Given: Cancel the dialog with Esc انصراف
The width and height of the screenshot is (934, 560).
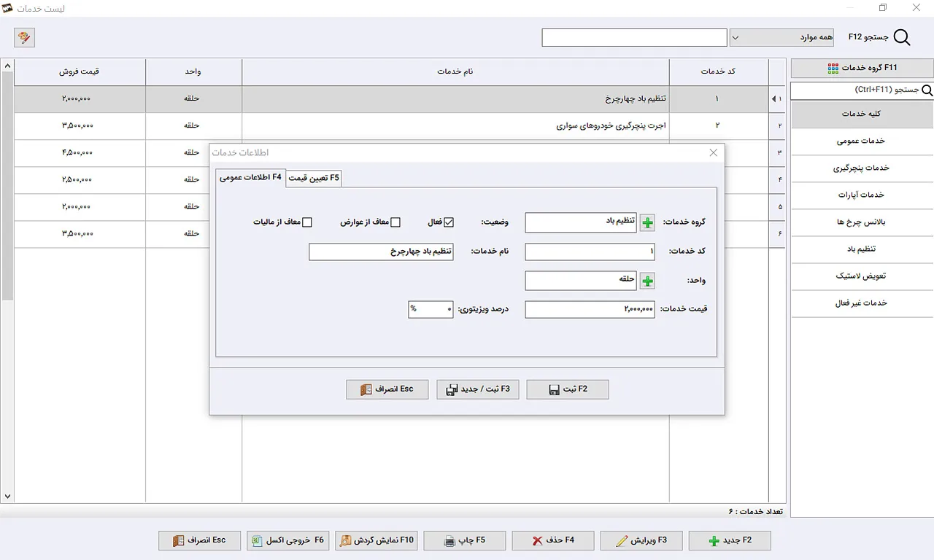Looking at the screenshot, I should (387, 389).
